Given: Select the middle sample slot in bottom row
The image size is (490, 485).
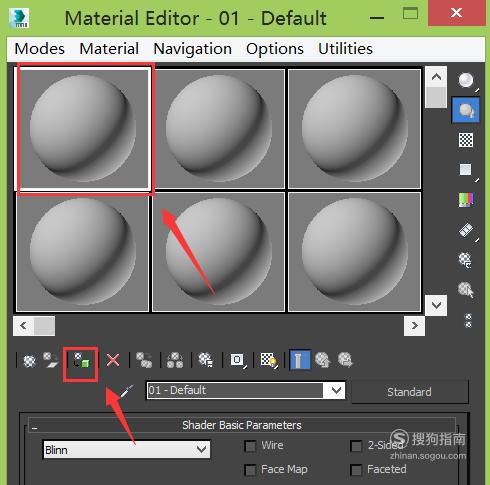Looking at the screenshot, I should [x=219, y=252].
